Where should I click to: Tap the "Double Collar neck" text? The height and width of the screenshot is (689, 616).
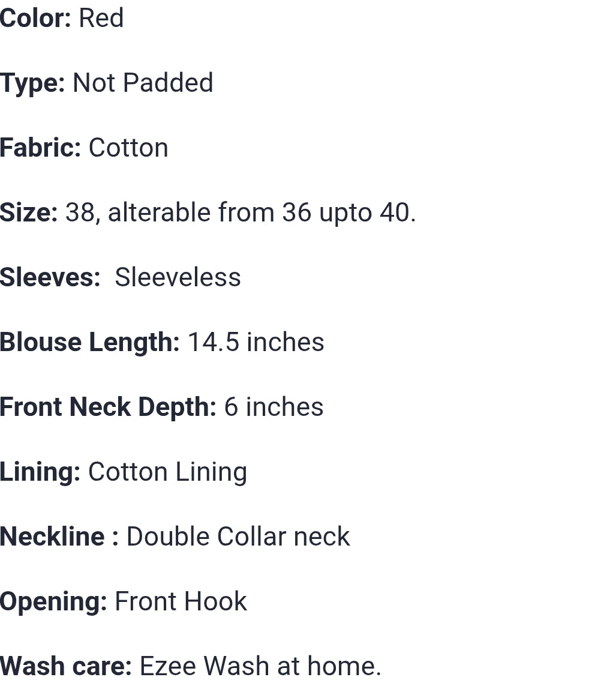pos(238,537)
